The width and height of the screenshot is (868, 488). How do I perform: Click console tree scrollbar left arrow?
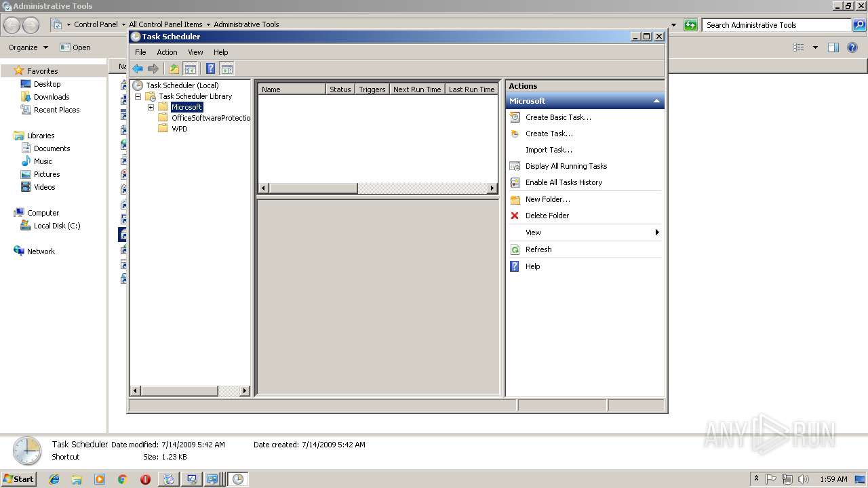point(135,391)
